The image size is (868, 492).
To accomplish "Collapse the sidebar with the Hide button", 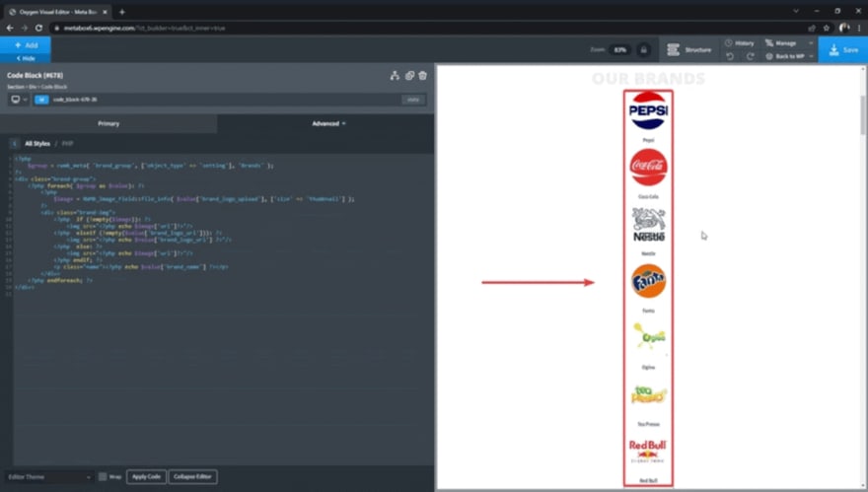I will coord(26,58).
